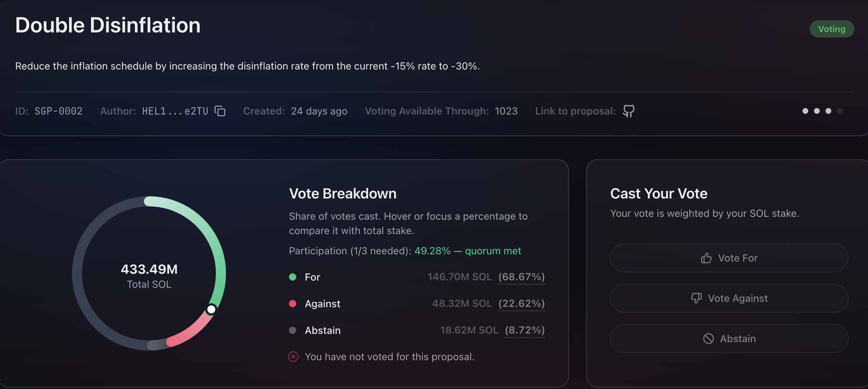868x389 pixels.
Task: Click the red Against legend dot
Action: [x=293, y=304]
